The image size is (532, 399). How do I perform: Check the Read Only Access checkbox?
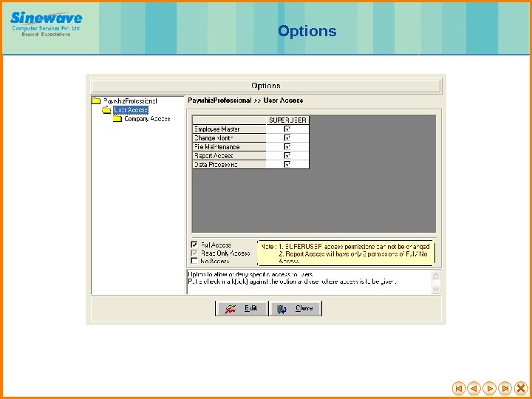194,253
